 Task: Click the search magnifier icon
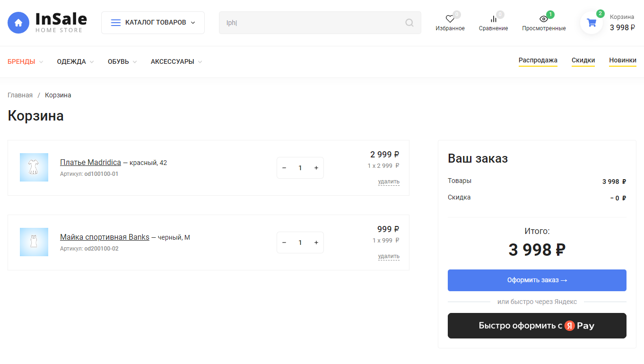409,23
